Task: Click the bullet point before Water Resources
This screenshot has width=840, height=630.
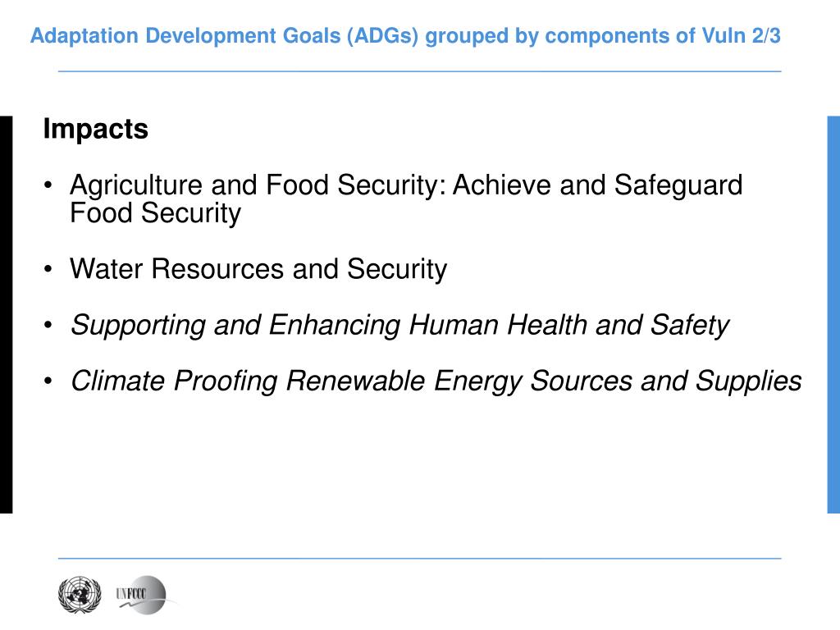Action: click(48, 269)
